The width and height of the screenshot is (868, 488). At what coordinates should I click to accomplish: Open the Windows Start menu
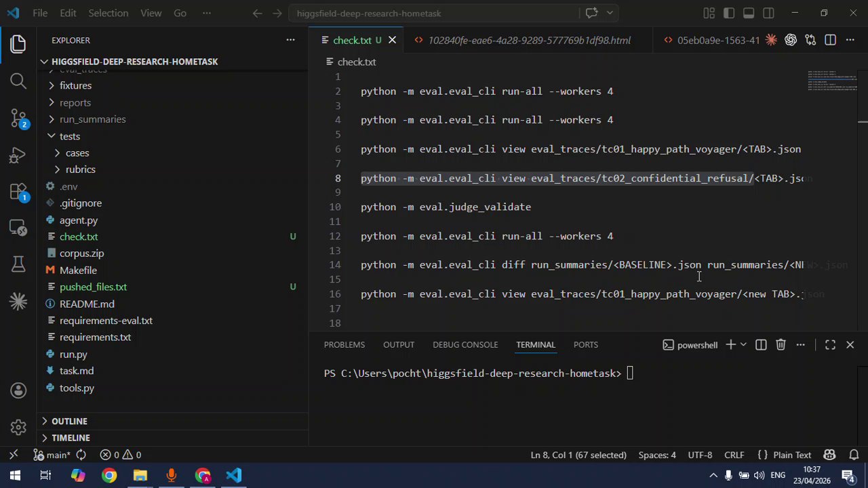point(15,475)
